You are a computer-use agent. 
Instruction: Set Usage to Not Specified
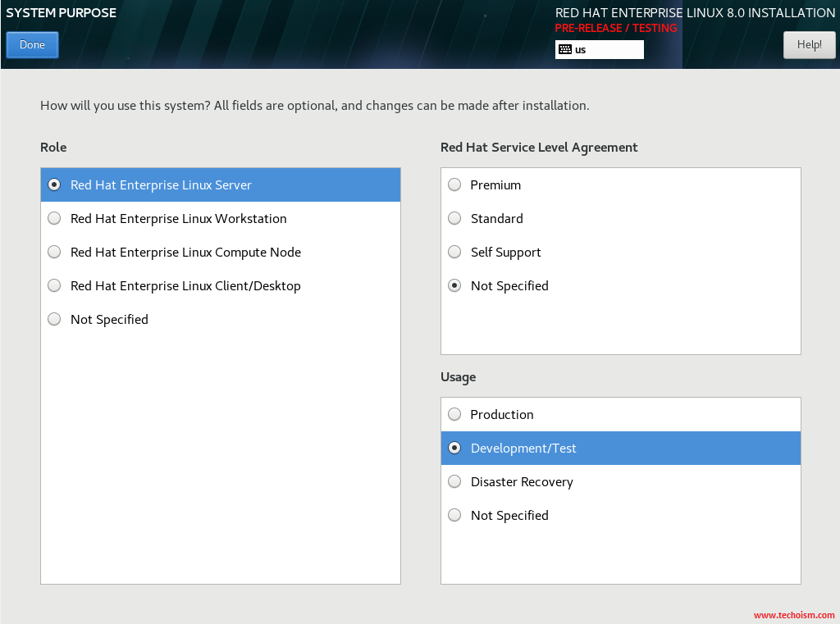coord(621,516)
